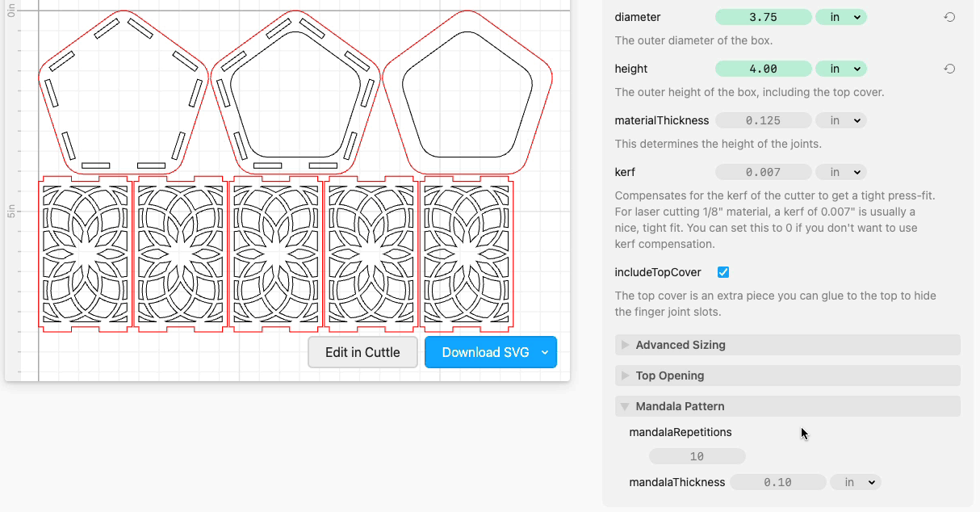Select the height value field
Viewport: 980px width, 512px height.
tap(763, 69)
